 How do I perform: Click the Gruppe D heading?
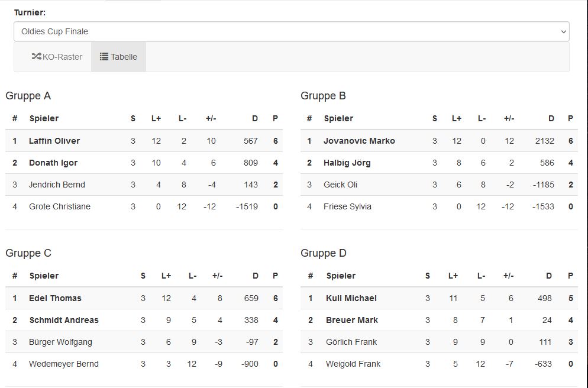tap(323, 253)
